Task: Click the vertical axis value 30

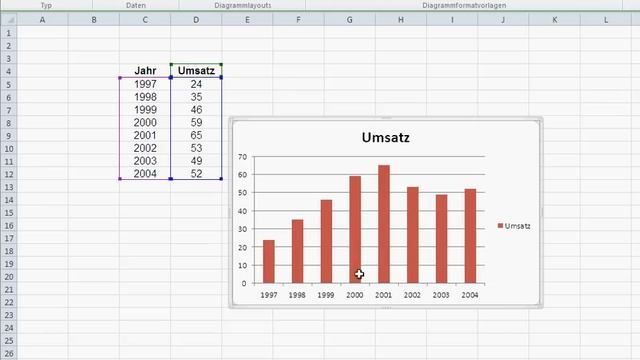Action: pyautogui.click(x=242, y=229)
